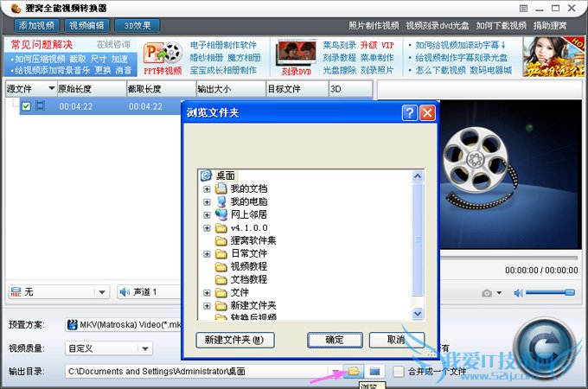Select the 我的电脑 computer icon
Screen dimensions: 588x389
click(221, 201)
